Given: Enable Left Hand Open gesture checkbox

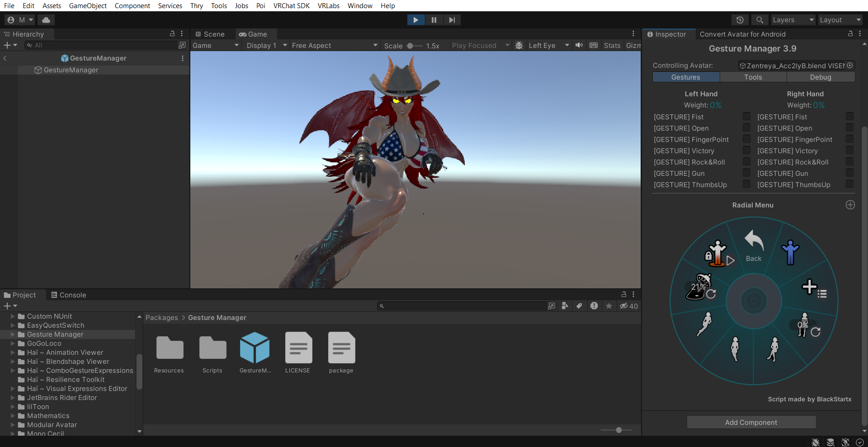Looking at the screenshot, I should click(746, 128).
